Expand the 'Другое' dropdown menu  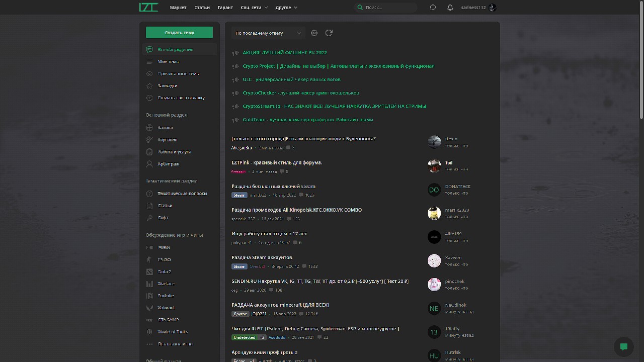tap(284, 8)
